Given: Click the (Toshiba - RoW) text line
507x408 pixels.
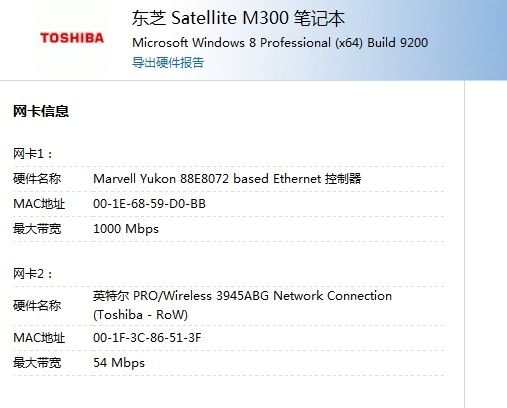Looking at the screenshot, I should coord(140,315).
